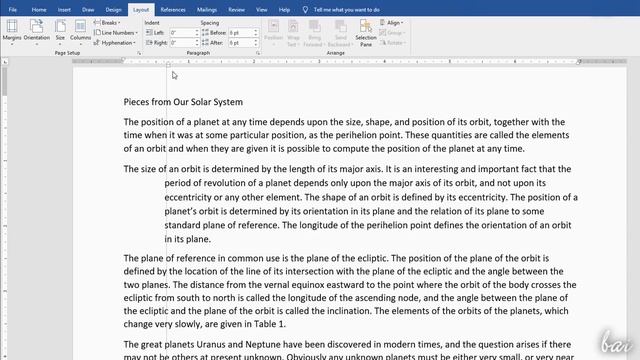
Task: Switch to the Mailings tab
Action: (x=207, y=9)
